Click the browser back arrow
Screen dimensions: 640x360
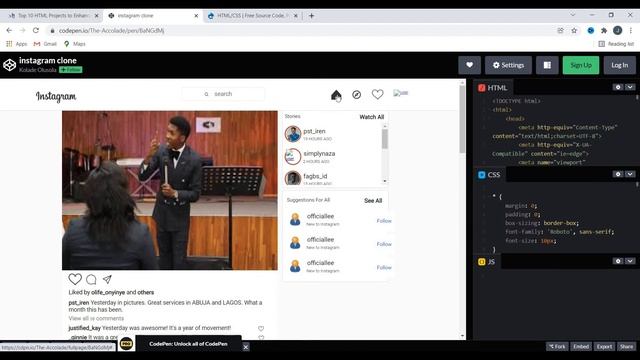(9, 31)
